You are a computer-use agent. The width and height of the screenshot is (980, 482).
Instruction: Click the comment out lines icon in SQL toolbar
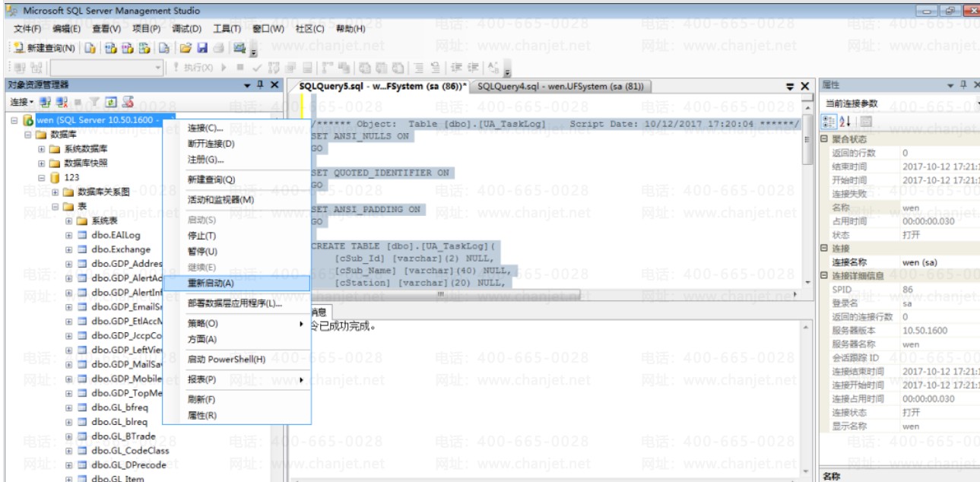point(417,68)
